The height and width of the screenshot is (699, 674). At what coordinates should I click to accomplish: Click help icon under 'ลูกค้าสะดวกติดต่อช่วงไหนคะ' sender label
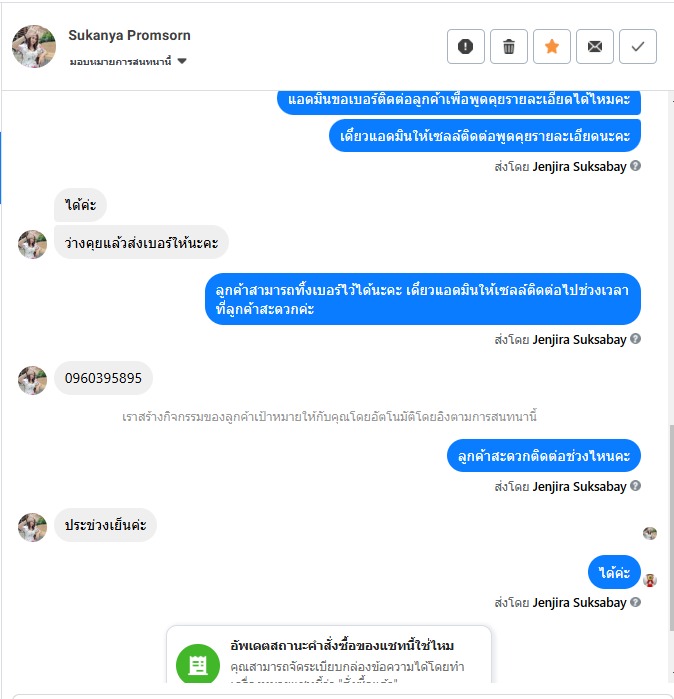(x=636, y=485)
